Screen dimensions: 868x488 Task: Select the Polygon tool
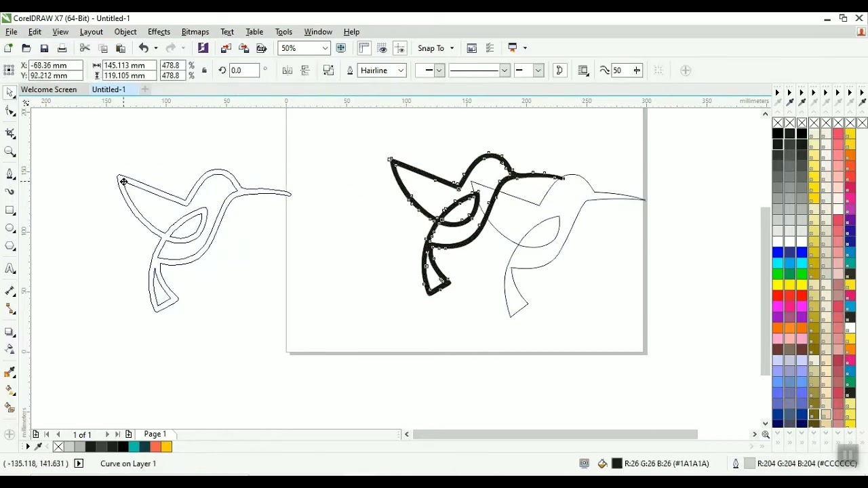point(9,247)
